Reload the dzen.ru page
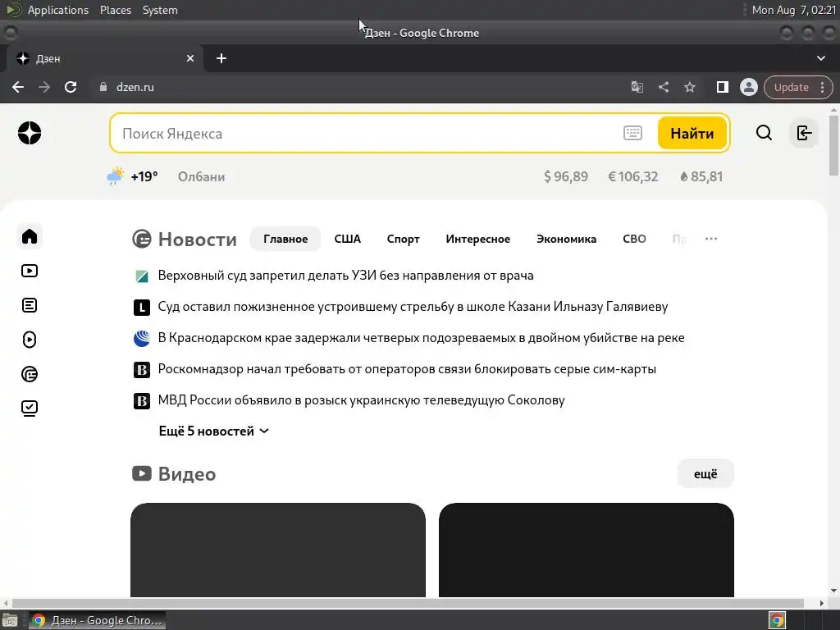Image resolution: width=840 pixels, height=630 pixels. click(x=71, y=87)
